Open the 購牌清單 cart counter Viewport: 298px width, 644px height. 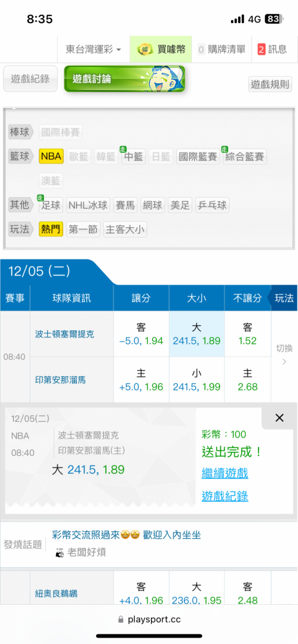coord(222,50)
